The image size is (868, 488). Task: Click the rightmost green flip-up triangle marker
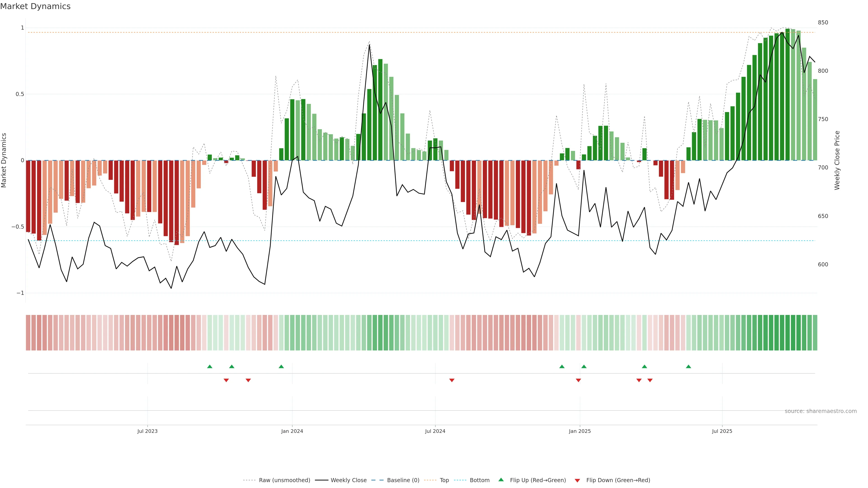click(x=688, y=366)
